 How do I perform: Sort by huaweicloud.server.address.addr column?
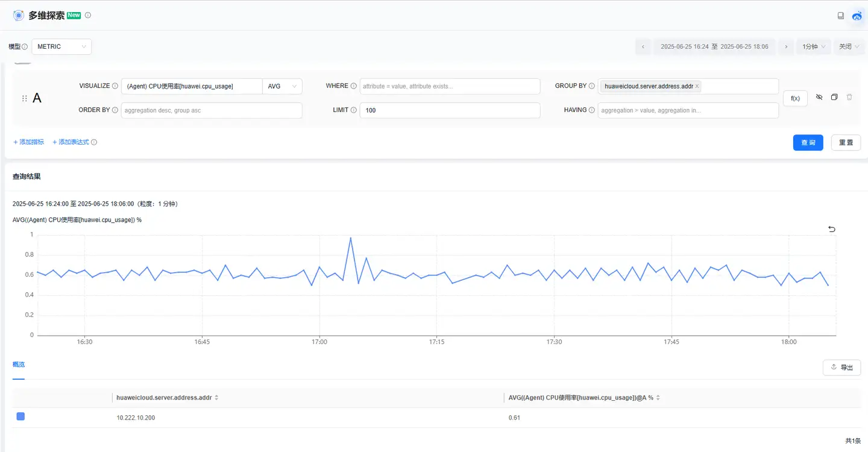tap(216, 398)
